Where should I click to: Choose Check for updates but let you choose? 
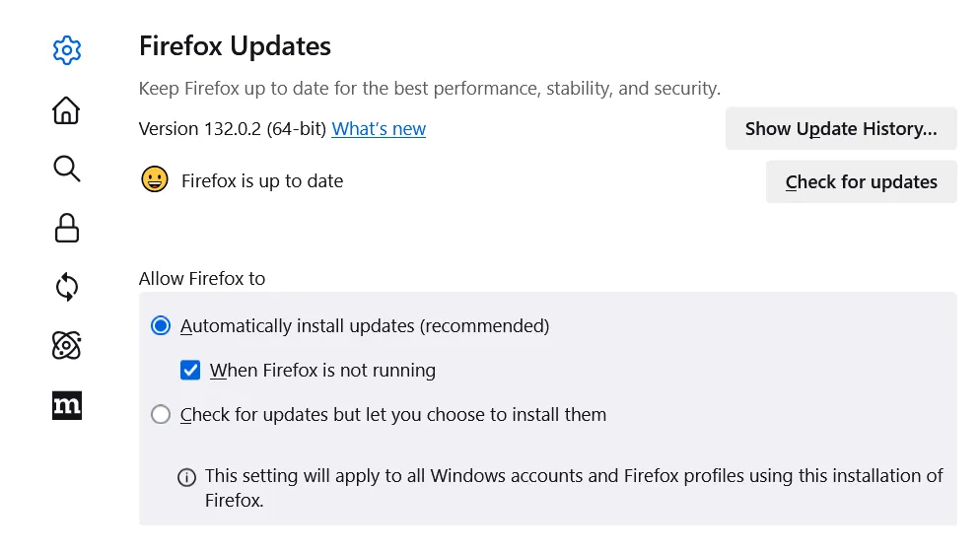[x=161, y=415]
